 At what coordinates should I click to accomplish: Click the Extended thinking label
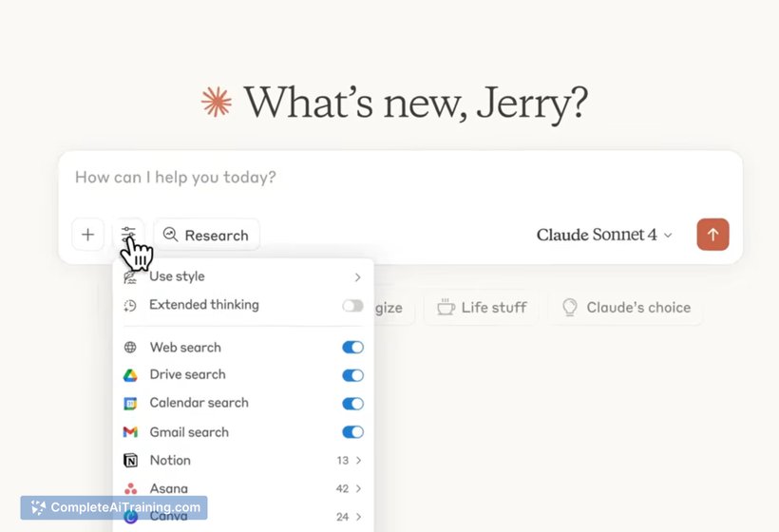pos(204,305)
